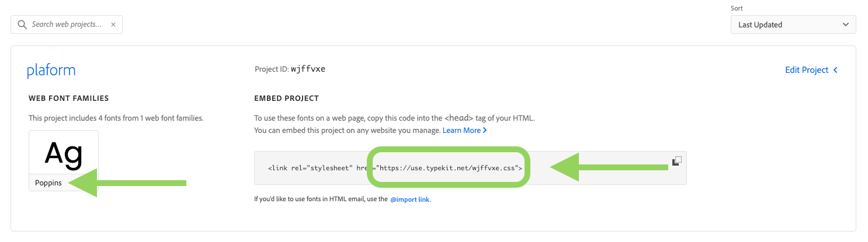Click the Web Font Families heading
This screenshot has width=868, height=242.
[69, 99]
